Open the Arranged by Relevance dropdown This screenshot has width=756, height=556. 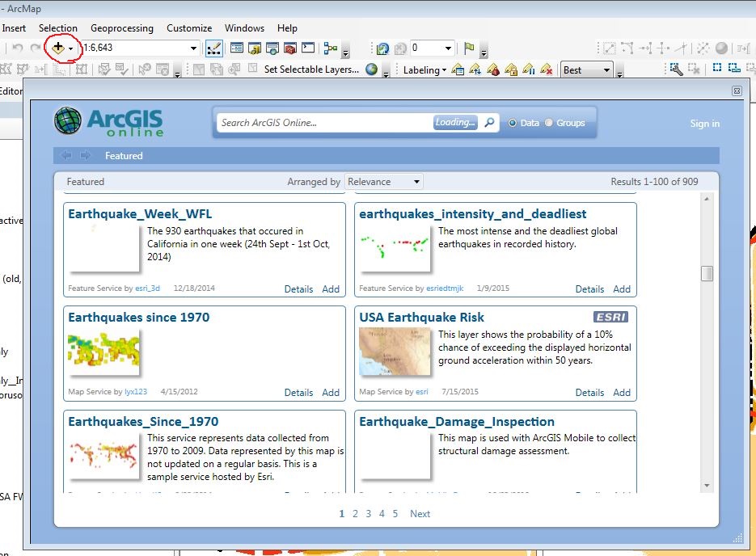(x=384, y=182)
